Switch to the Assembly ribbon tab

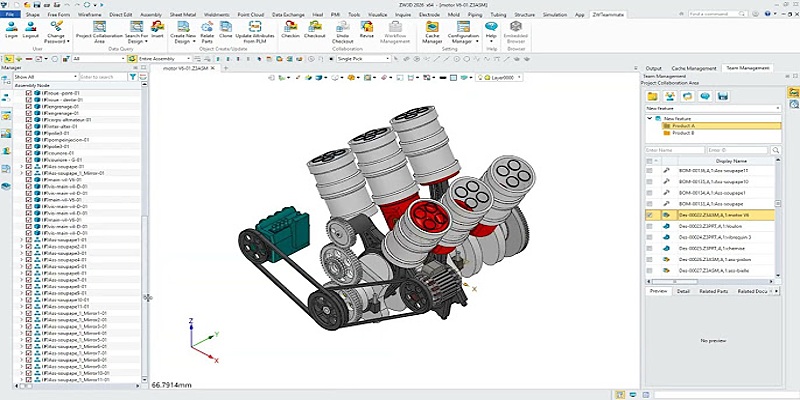click(151, 15)
